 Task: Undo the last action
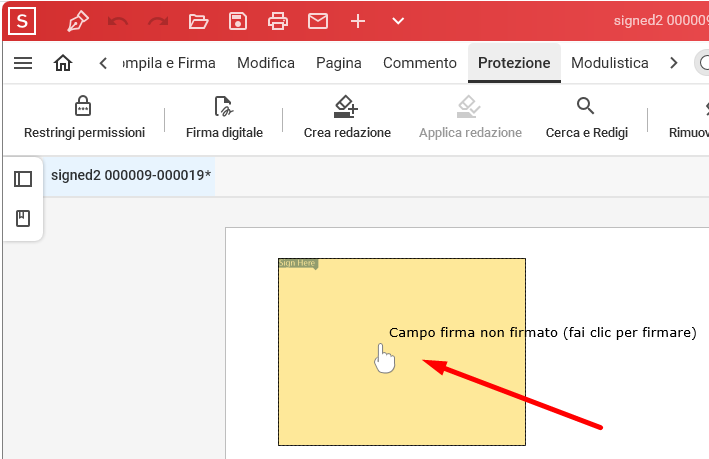coord(118,21)
